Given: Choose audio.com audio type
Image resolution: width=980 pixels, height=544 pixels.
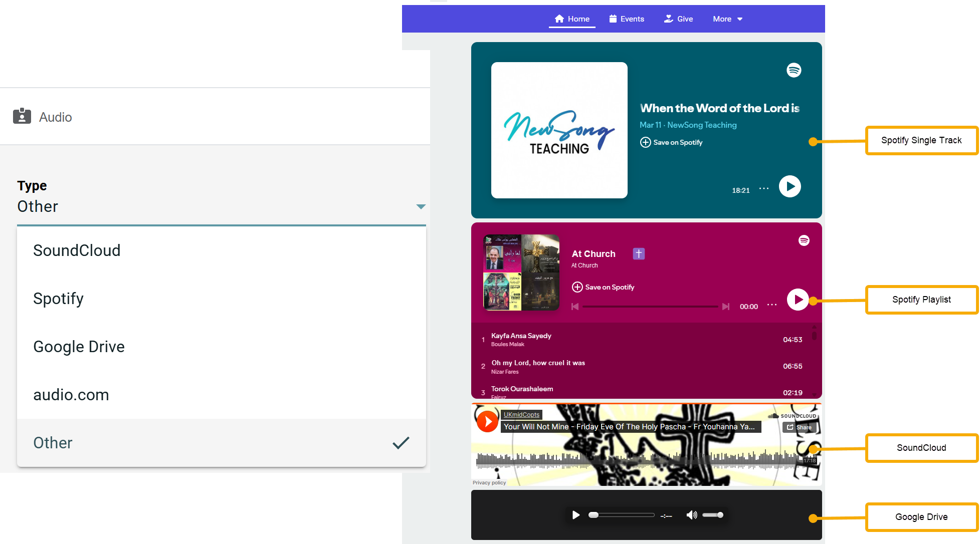Looking at the screenshot, I should (x=221, y=395).
